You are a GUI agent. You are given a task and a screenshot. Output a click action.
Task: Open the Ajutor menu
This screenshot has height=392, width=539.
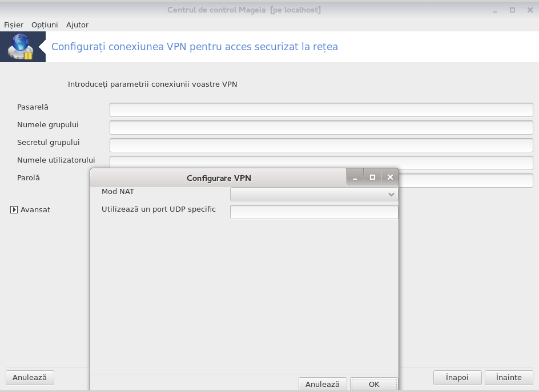point(77,25)
